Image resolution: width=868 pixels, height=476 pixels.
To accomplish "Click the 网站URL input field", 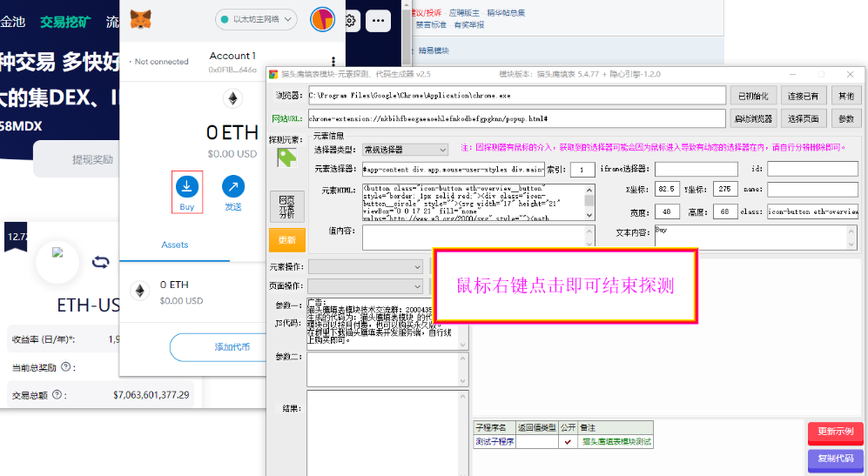I will tap(516, 118).
